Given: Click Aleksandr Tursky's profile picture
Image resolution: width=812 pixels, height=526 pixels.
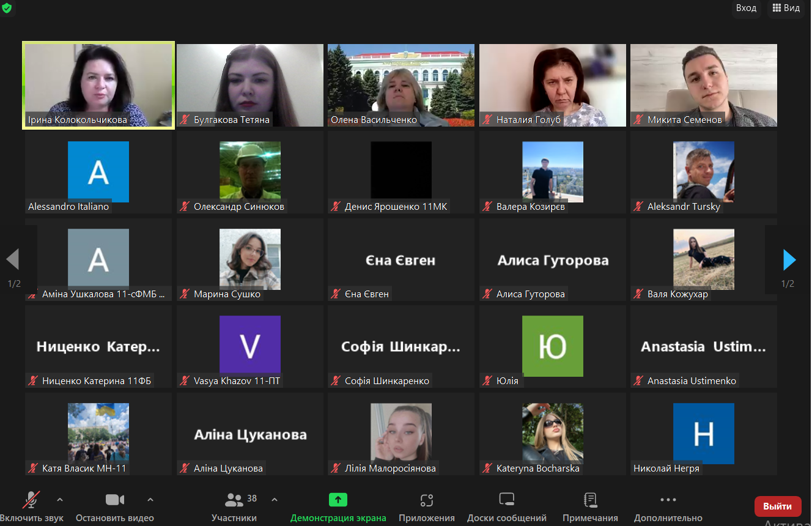Looking at the screenshot, I should [x=704, y=172].
